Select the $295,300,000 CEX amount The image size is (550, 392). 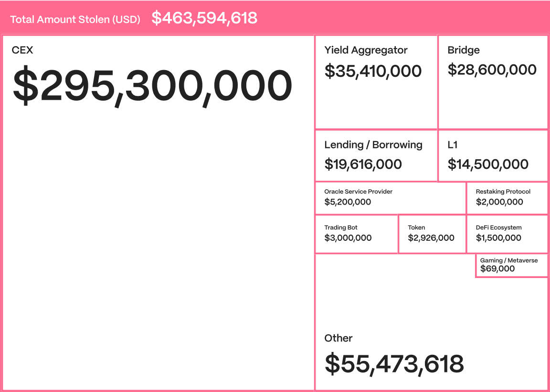[152, 86]
